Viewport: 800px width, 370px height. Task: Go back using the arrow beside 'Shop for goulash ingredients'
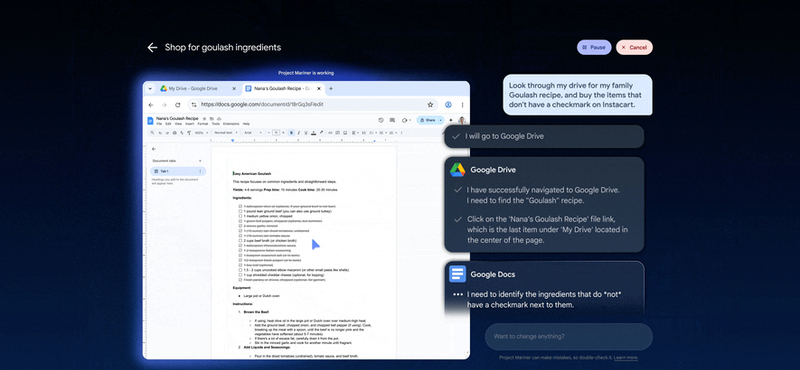click(x=152, y=47)
